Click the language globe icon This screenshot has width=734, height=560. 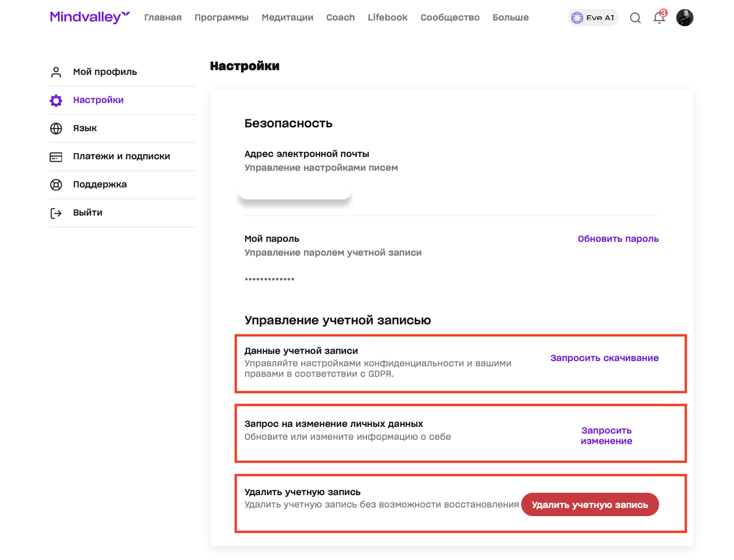[56, 128]
